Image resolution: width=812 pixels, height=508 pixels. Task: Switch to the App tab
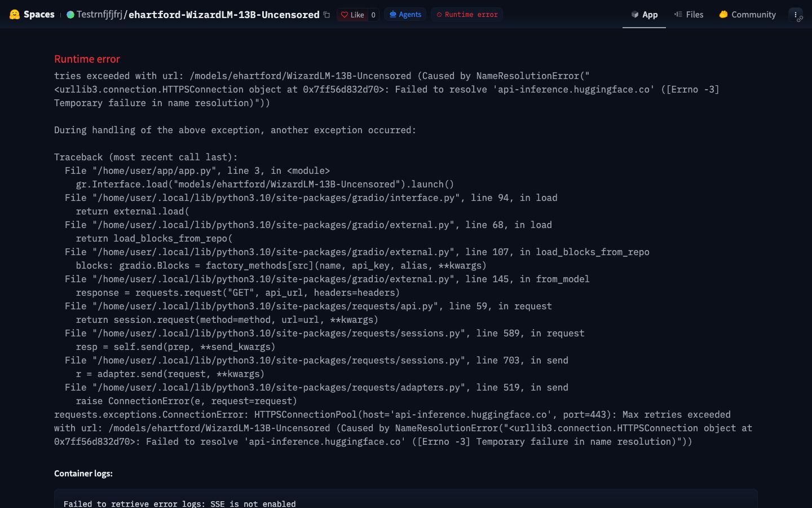pyautogui.click(x=644, y=15)
